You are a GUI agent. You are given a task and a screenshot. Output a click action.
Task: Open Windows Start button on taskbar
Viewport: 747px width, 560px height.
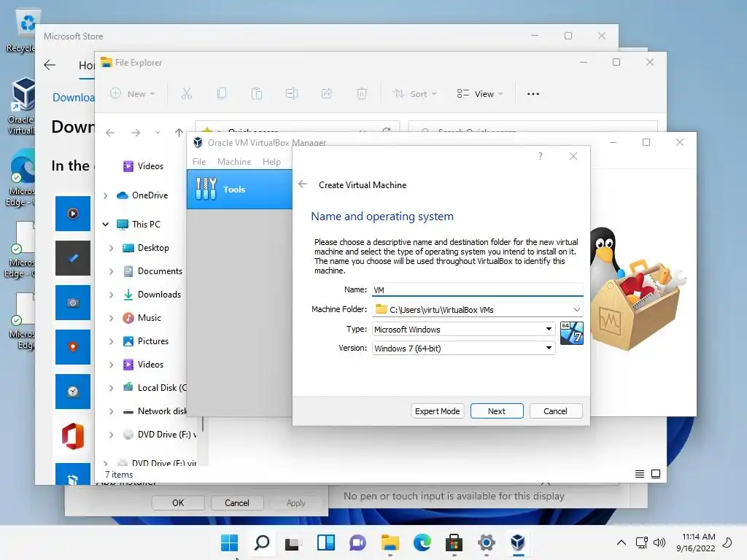(229, 542)
